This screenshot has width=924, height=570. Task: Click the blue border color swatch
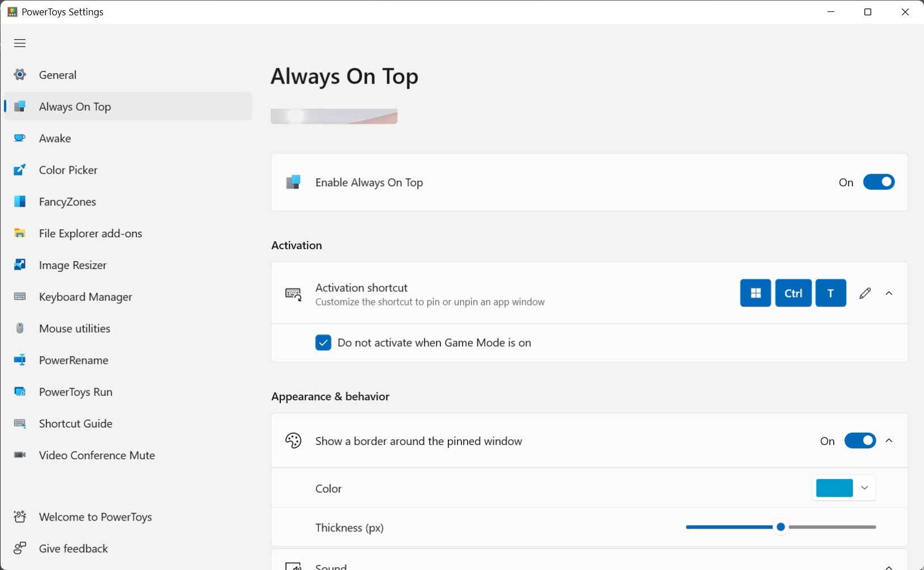[x=834, y=488]
